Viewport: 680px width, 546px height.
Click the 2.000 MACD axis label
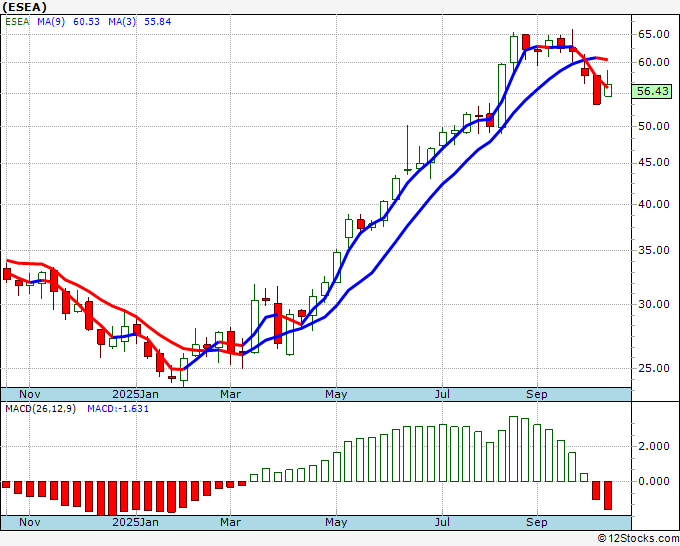pyautogui.click(x=654, y=446)
